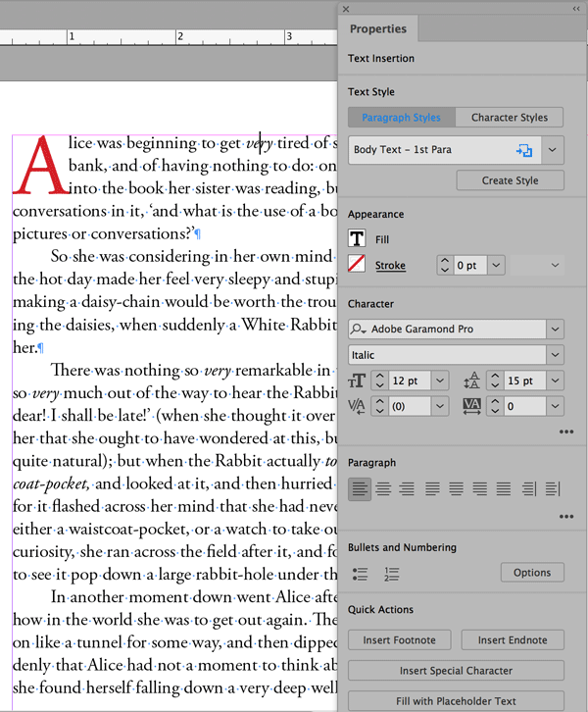This screenshot has width=588, height=712.
Task: Click the kerning icon
Action: click(357, 406)
